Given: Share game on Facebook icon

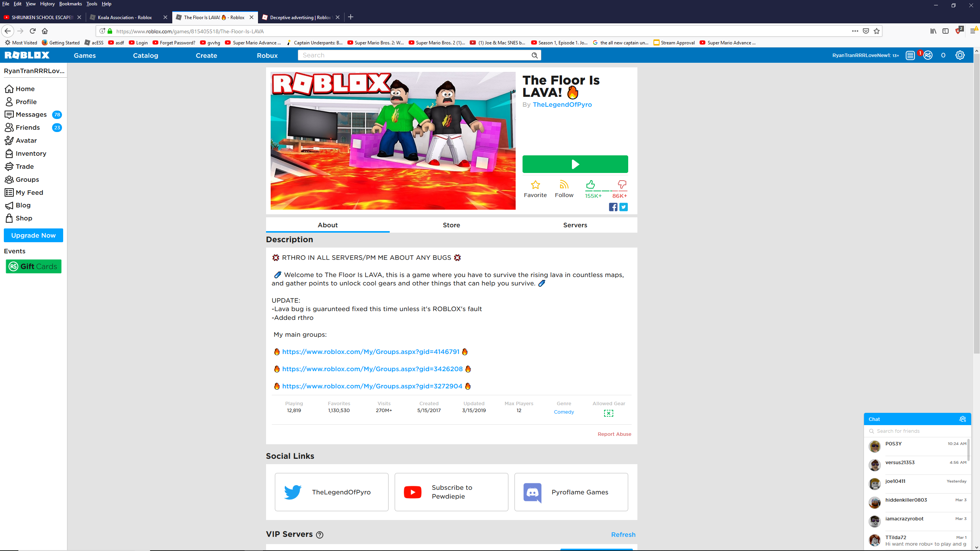Looking at the screenshot, I should coord(613,207).
